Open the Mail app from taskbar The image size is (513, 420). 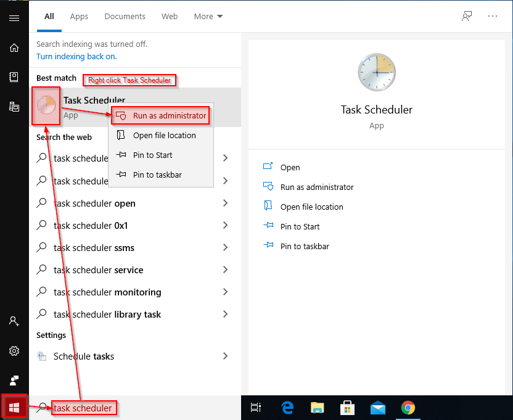(x=377, y=408)
